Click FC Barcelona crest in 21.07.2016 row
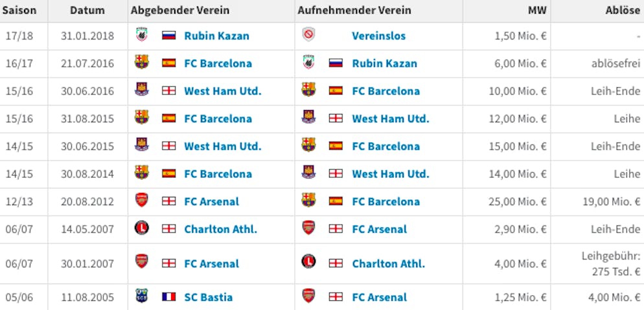Viewport: 644px width, 310px height. pyautogui.click(x=141, y=62)
